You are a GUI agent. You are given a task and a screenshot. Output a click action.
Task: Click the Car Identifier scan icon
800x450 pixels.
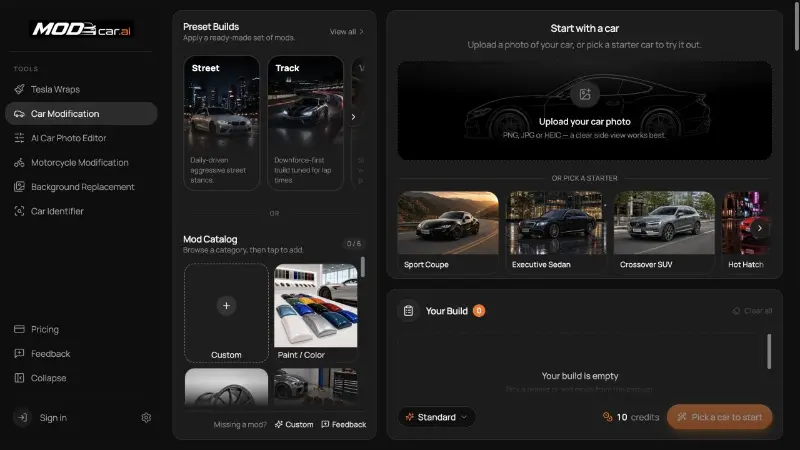[x=19, y=211]
